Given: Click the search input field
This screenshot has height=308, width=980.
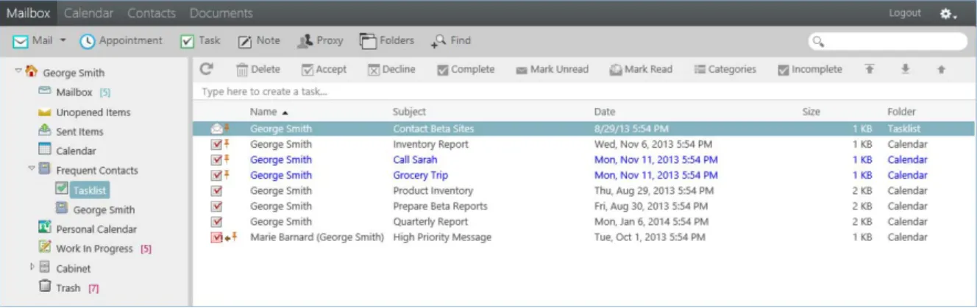Looking at the screenshot, I should tap(888, 41).
